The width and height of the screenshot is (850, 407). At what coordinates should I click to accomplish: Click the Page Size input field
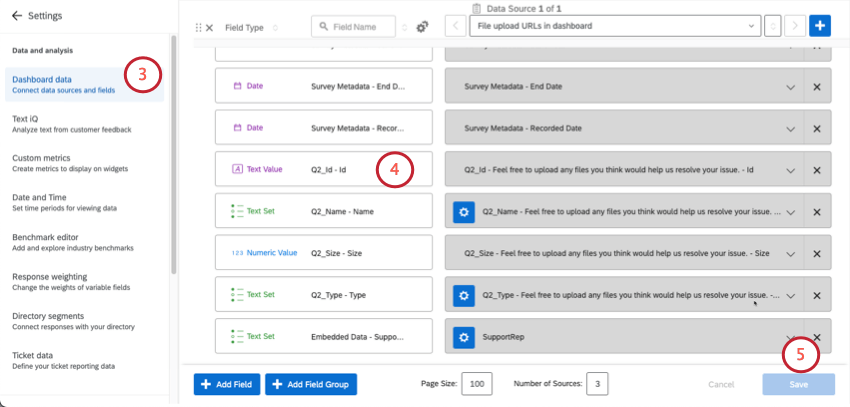coord(476,384)
